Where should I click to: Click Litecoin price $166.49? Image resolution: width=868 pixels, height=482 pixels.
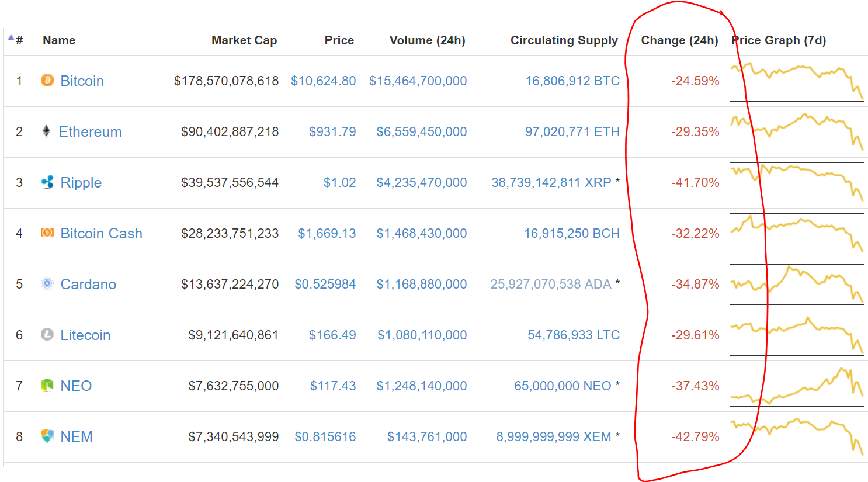click(333, 335)
